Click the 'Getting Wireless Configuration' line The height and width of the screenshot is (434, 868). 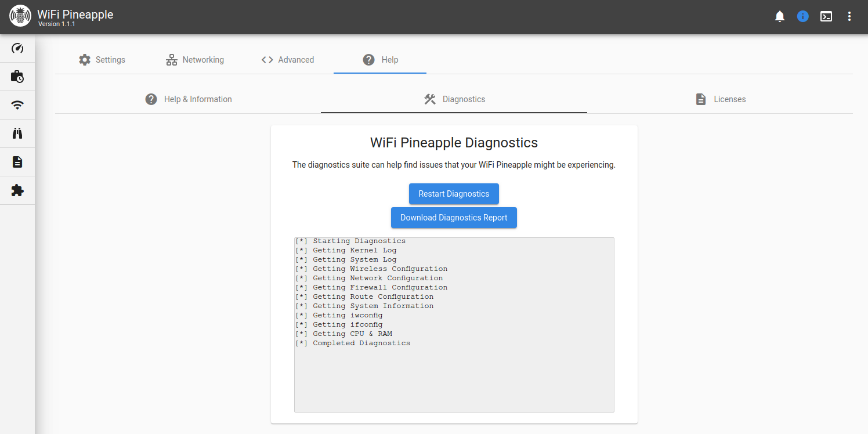[x=371, y=269]
